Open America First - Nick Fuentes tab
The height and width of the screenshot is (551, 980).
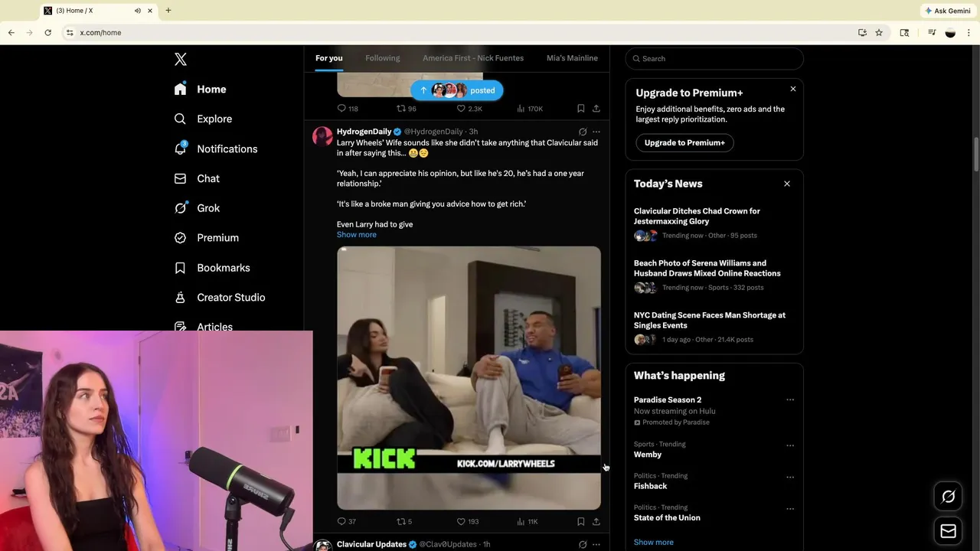click(473, 58)
